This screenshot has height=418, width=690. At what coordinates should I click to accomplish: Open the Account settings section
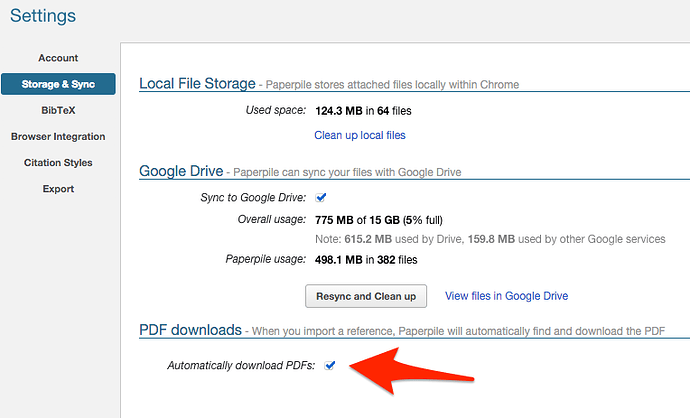tap(58, 58)
